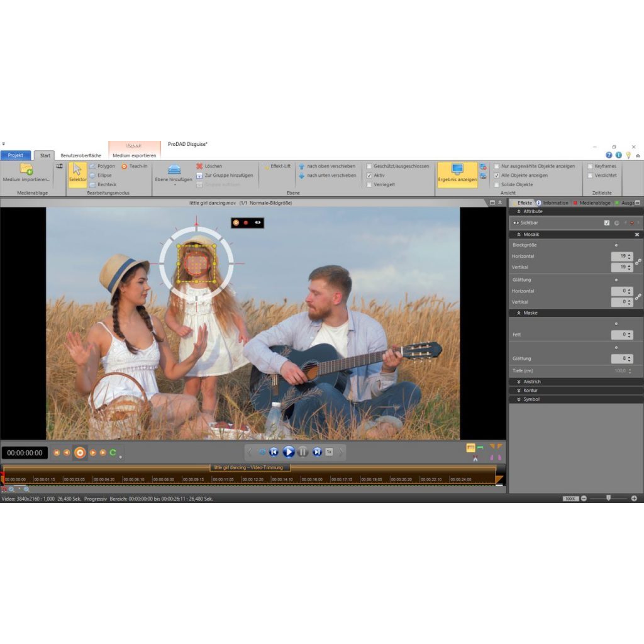Choose the Ellipse drawing mode
This screenshot has width=644, height=644.
[x=100, y=175]
